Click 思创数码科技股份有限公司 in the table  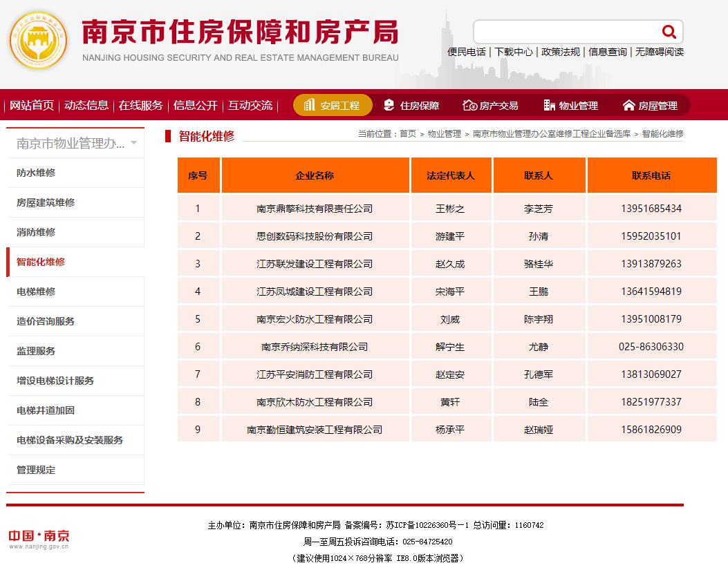tap(315, 236)
